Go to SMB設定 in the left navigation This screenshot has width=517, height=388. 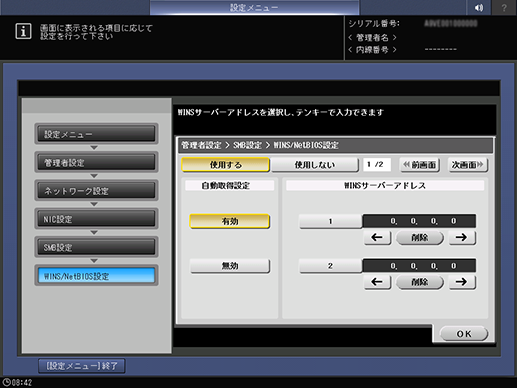pyautogui.click(x=96, y=247)
